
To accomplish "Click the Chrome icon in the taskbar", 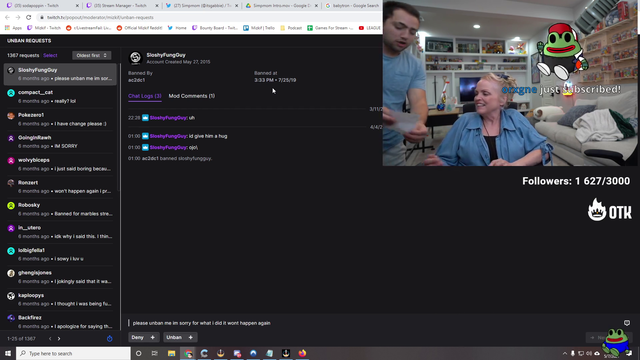I will (188, 353).
